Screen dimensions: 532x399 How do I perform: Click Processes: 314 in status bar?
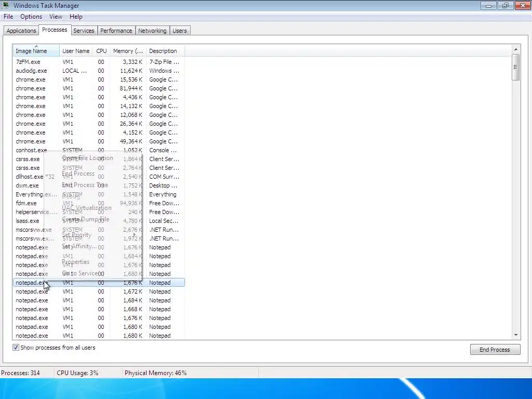pos(20,373)
